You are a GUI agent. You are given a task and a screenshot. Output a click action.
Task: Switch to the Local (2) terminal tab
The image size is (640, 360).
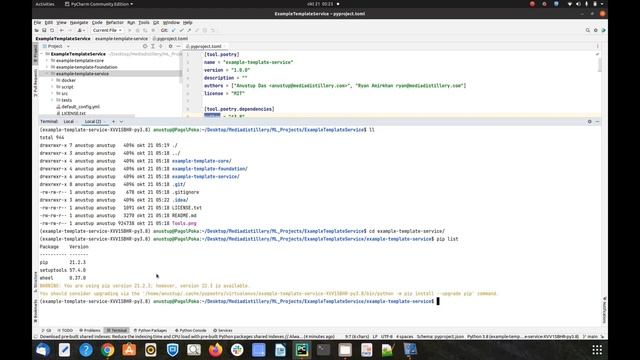(x=93, y=122)
